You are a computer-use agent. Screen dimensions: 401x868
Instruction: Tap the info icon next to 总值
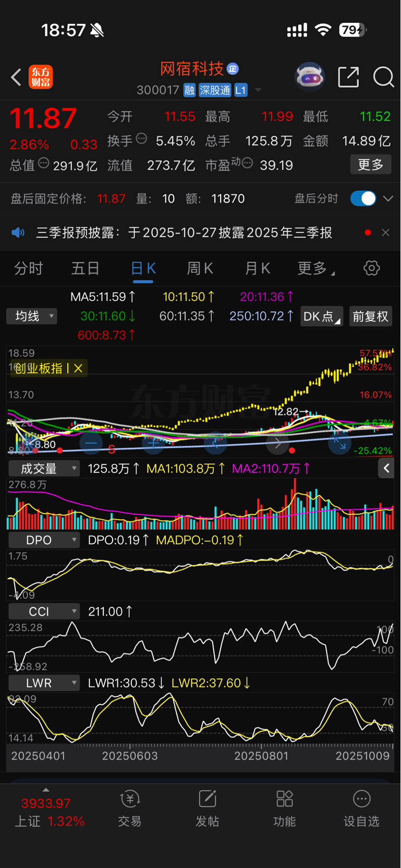click(44, 163)
